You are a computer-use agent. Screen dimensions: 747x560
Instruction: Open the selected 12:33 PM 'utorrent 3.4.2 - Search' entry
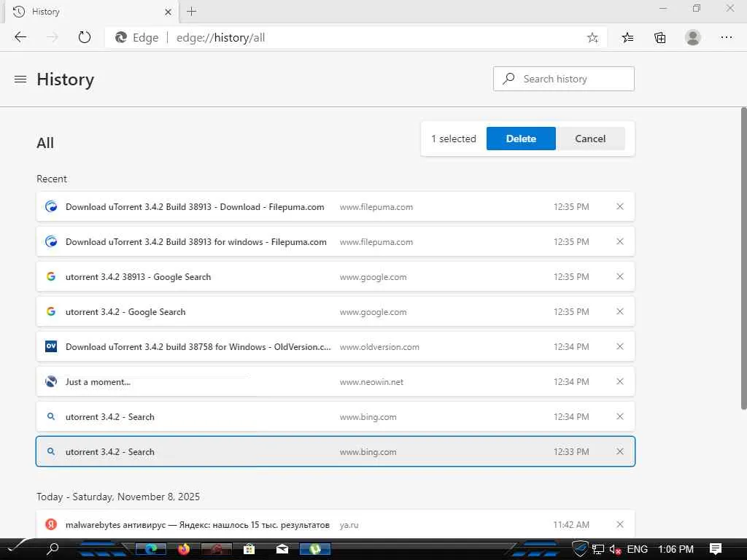[x=110, y=452]
